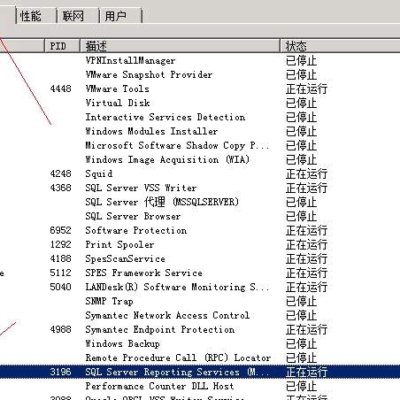Click 正在运行 status of VMware Tools
Screen dimensions: 400x400
tap(306, 89)
